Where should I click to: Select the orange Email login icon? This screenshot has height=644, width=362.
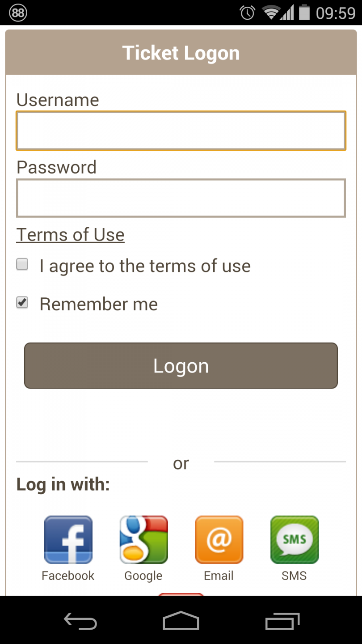219,540
